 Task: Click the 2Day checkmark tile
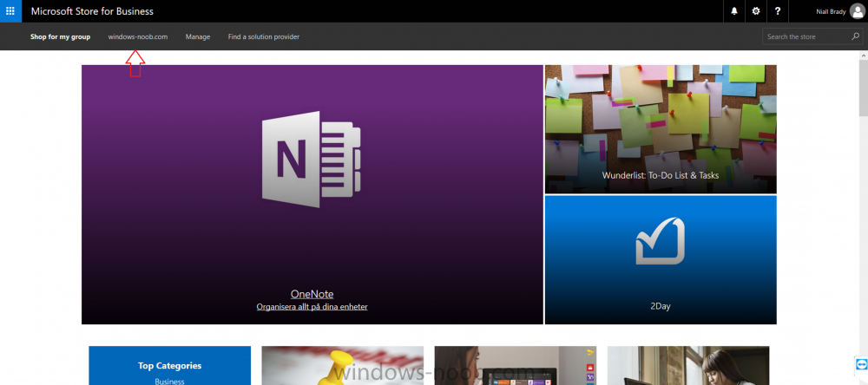[661, 259]
